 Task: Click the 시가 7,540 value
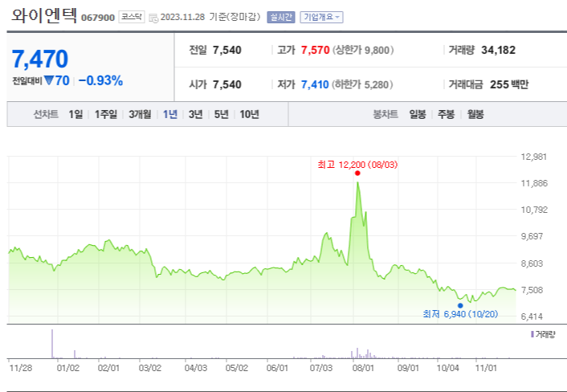pos(226,84)
